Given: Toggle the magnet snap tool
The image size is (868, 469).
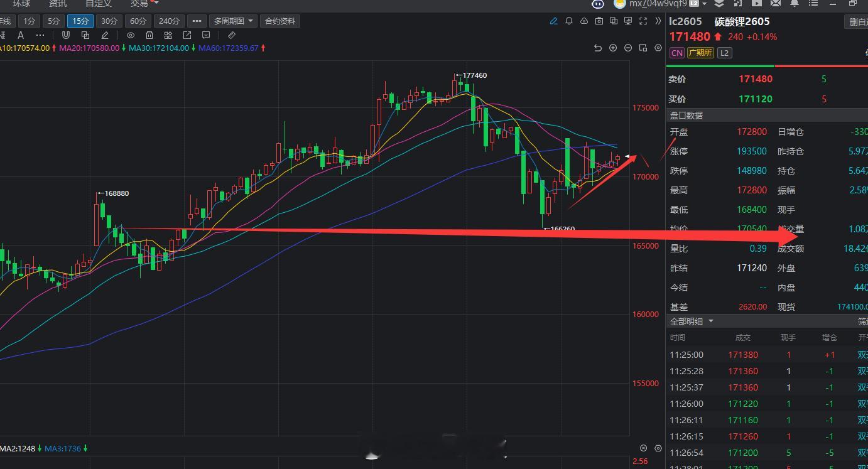Looking at the screenshot, I should [x=66, y=35].
